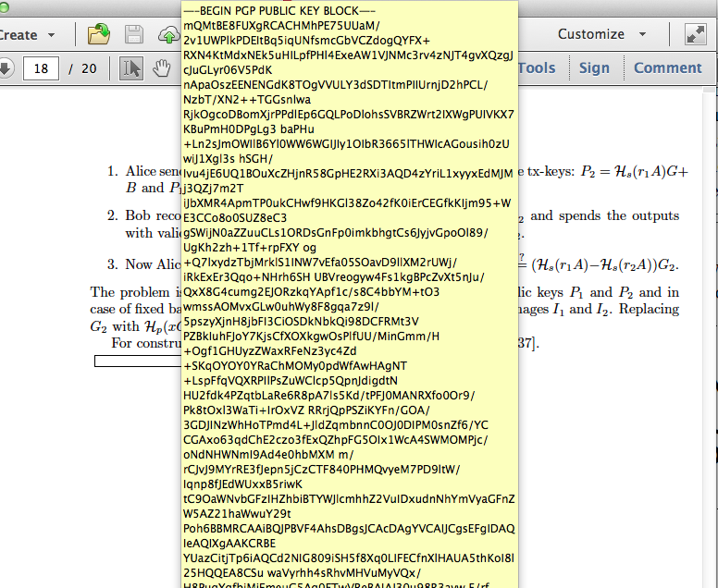Click the green window zoom button
Image resolution: width=718 pixels, height=588 pixels.
(4, 6)
